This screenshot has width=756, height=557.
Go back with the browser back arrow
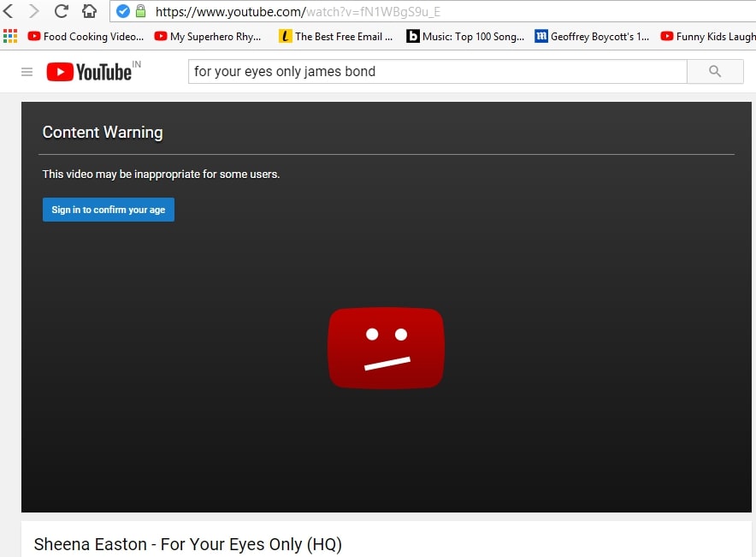click(x=9, y=10)
